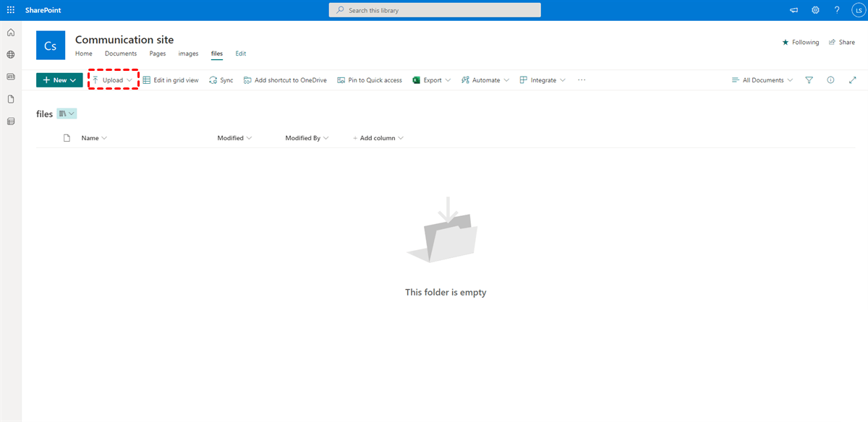868x422 pixels.
Task: Expand the Export dropdown
Action: [432, 80]
